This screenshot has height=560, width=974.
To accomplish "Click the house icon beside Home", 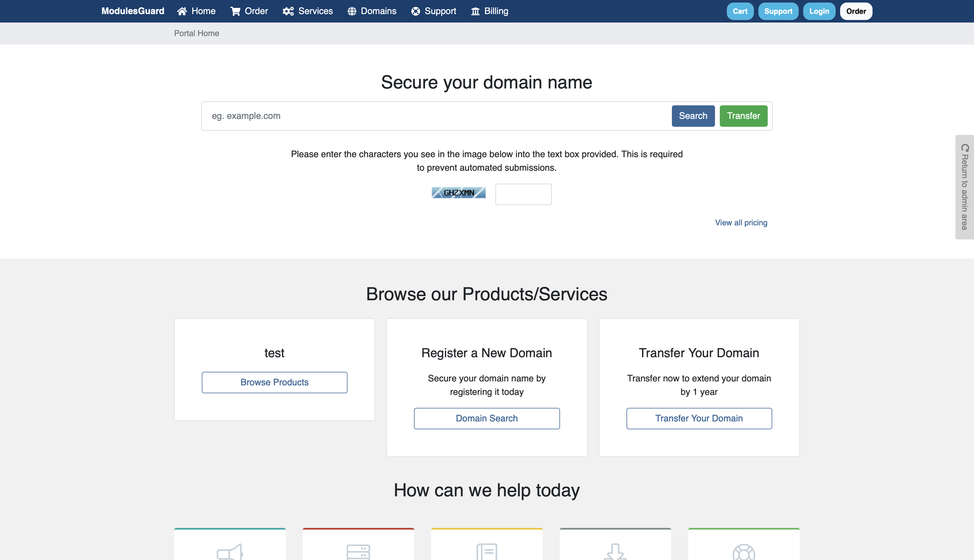I will coord(182,11).
